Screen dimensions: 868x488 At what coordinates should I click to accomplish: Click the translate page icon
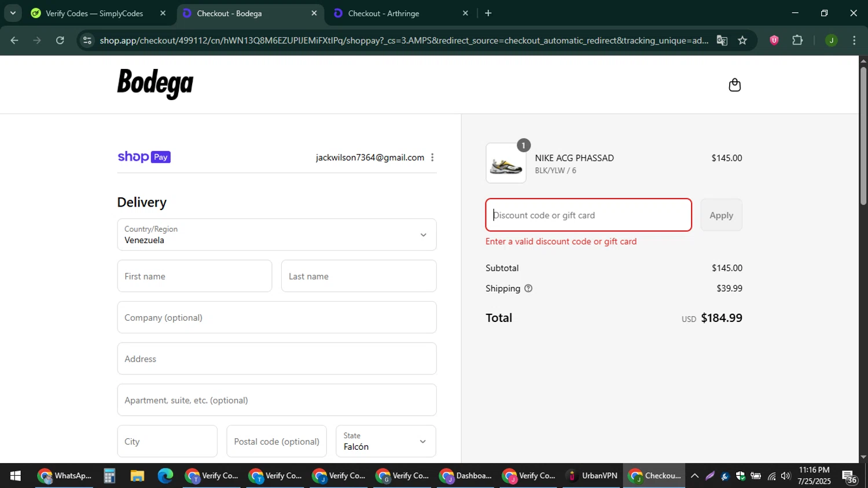[x=722, y=40]
